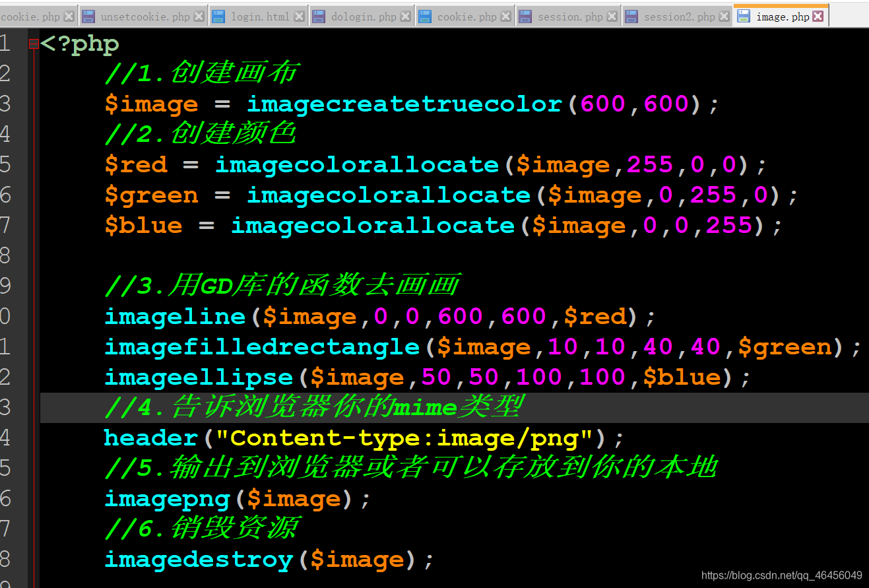Switch to the dologin.php tab
This screenshot has height=588, width=869.
362,16
